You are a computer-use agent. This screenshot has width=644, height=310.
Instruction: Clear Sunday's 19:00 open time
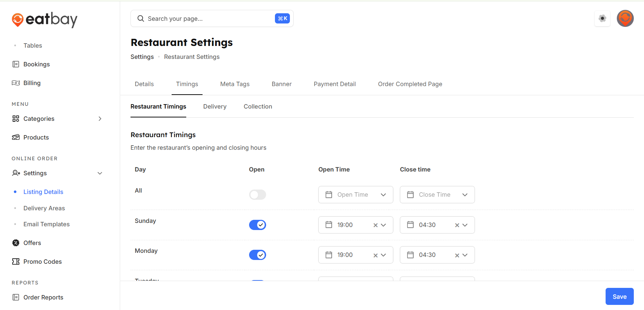coord(376,225)
